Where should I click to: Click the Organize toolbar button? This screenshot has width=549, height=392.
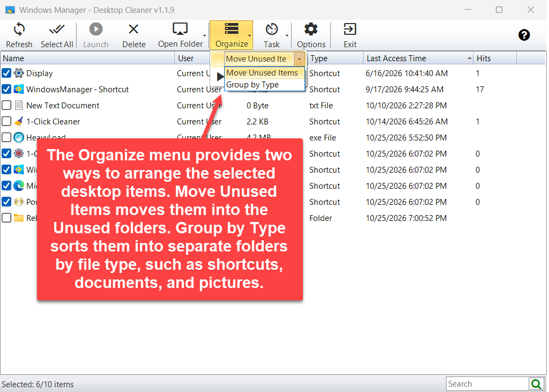point(232,35)
